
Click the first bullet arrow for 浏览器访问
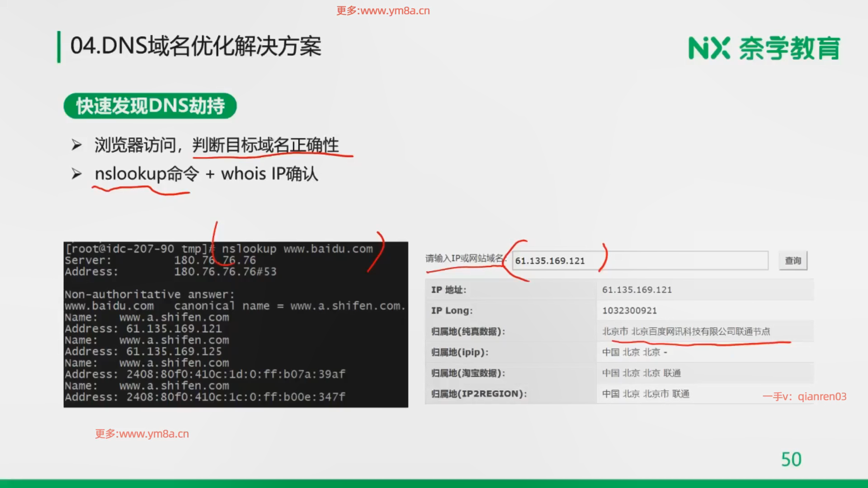pyautogui.click(x=76, y=145)
